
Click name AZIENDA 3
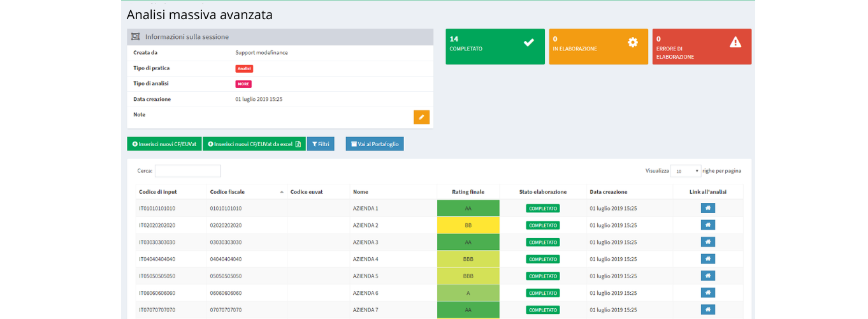pos(366,242)
